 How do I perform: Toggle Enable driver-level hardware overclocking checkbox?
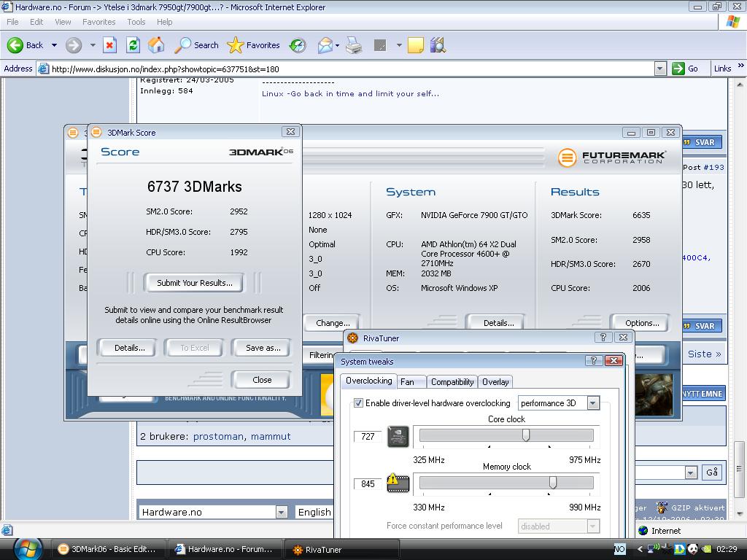tap(358, 402)
